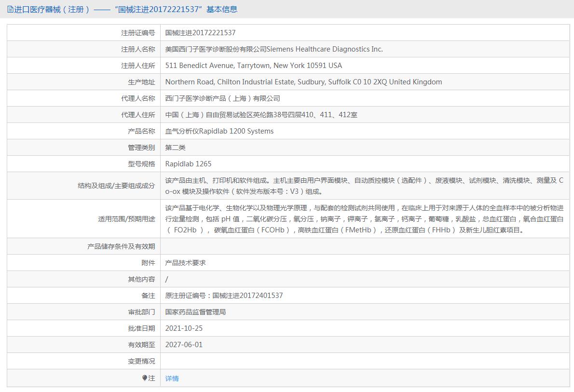Click the structure description starting 该产品由主机
Screen dimensions: 574x392
(364, 186)
